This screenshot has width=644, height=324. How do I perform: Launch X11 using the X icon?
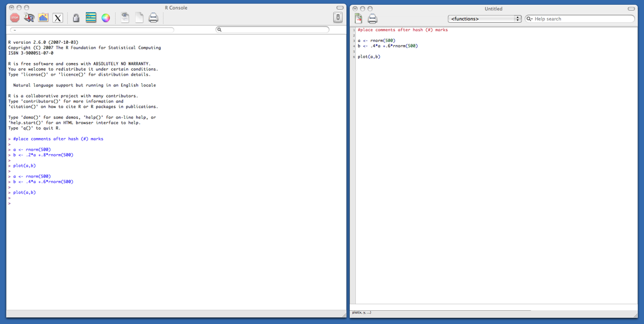pyautogui.click(x=58, y=18)
